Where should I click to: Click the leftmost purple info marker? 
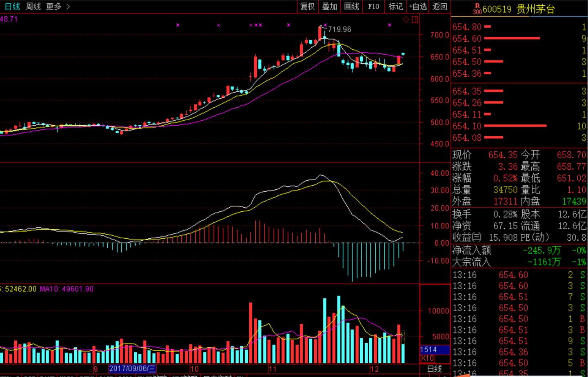pos(178,25)
